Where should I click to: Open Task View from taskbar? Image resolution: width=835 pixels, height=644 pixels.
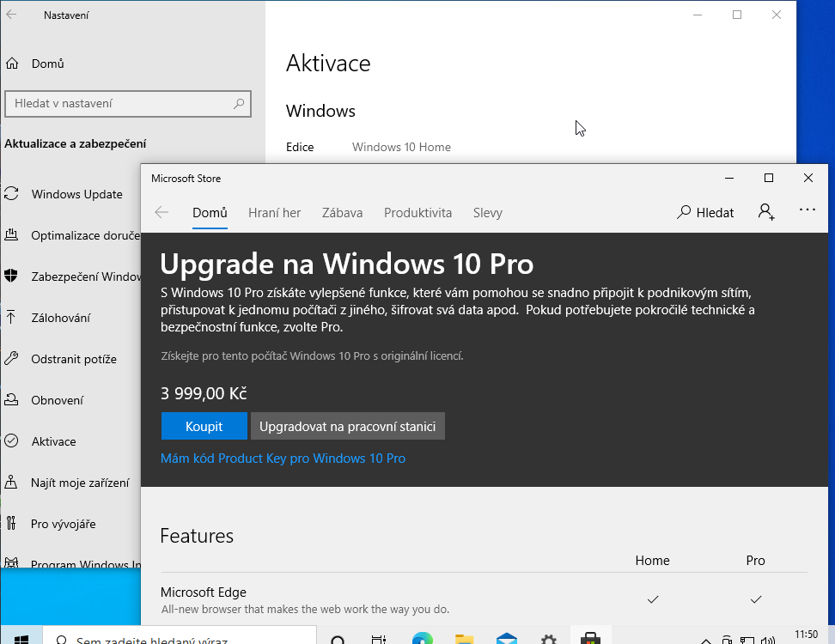tap(379, 639)
